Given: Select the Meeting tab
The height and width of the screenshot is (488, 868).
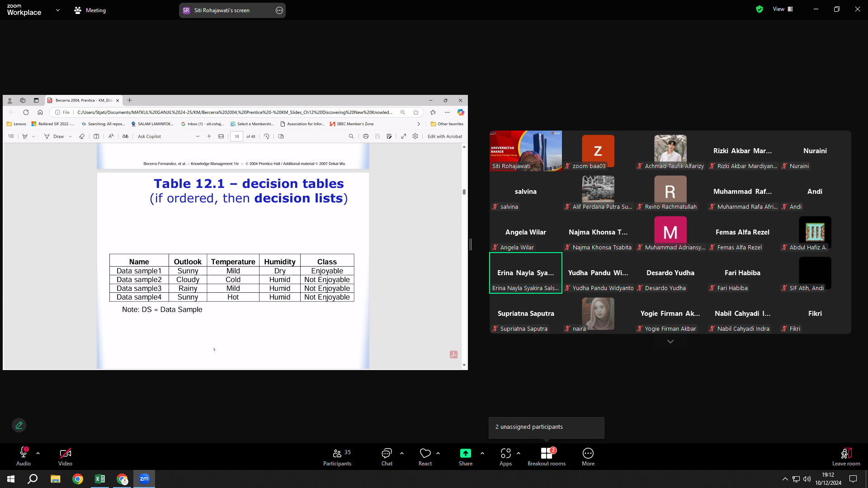Looking at the screenshot, I should pos(90,10).
